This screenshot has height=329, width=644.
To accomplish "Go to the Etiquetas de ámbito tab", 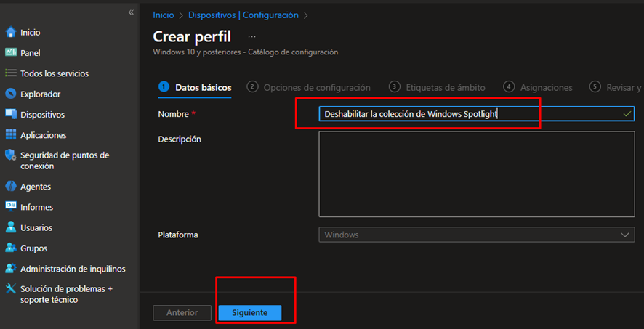I will click(x=445, y=87).
